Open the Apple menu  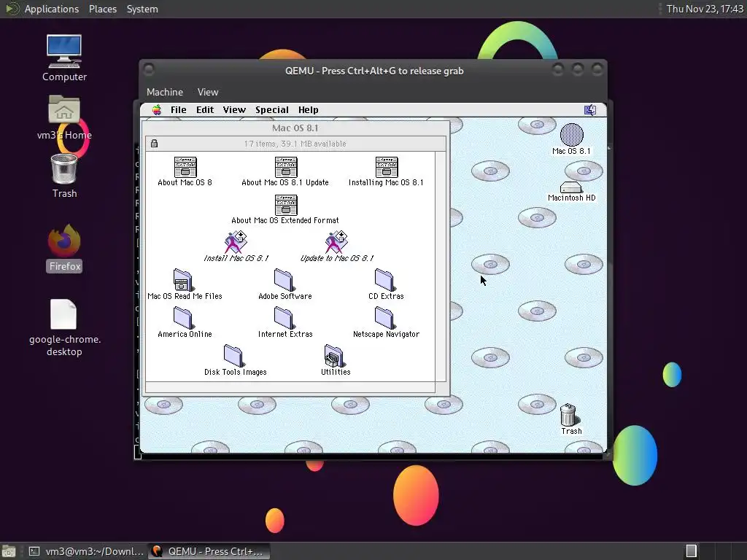click(157, 110)
